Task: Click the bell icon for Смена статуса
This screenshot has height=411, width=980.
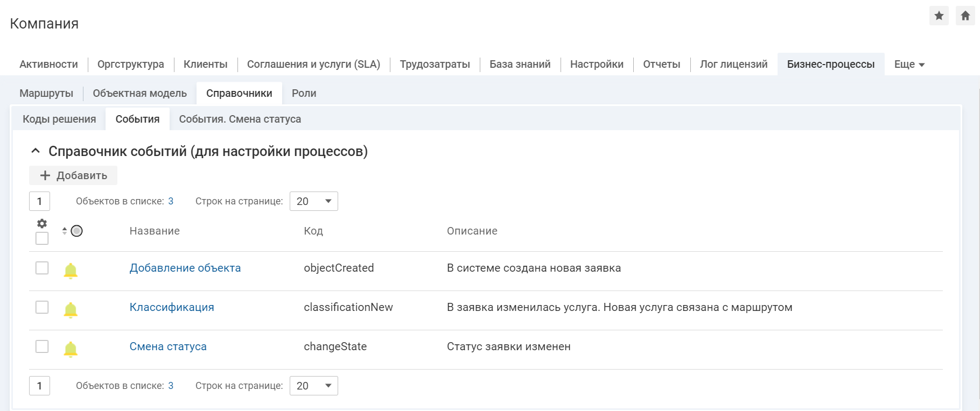Action: (x=71, y=349)
